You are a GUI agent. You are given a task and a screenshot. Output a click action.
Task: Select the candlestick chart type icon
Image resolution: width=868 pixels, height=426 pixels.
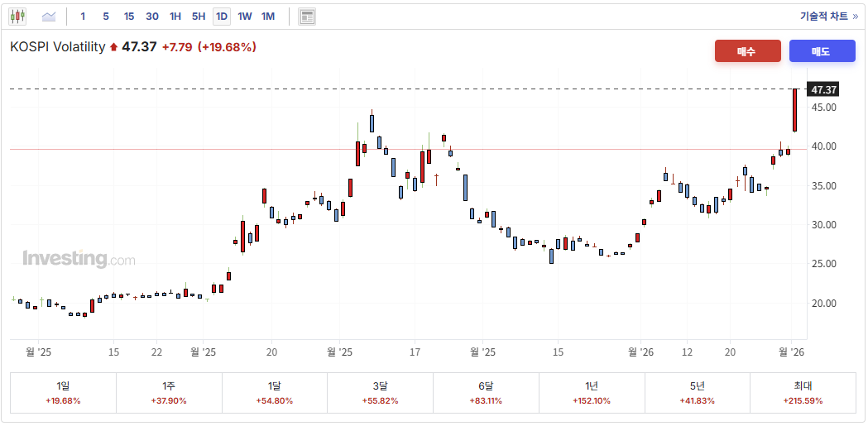(17, 16)
